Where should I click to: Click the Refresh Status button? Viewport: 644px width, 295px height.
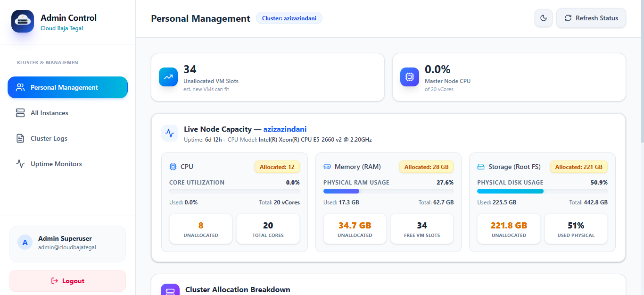pyautogui.click(x=591, y=18)
